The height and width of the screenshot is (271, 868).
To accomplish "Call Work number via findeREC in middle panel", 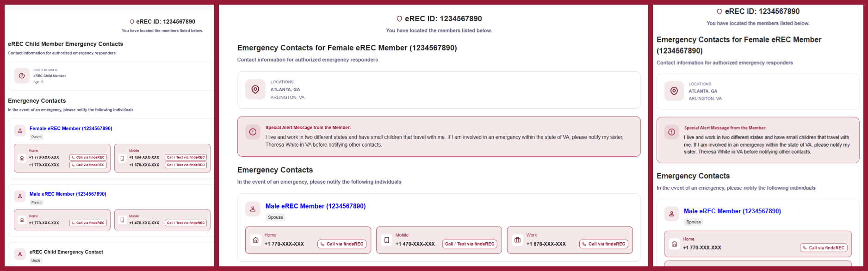I will coord(604,244).
